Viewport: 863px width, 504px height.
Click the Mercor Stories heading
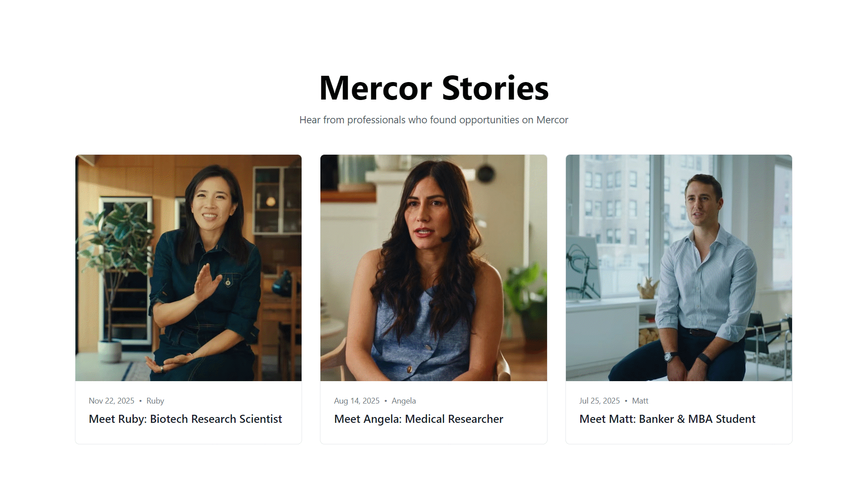pyautogui.click(x=434, y=88)
